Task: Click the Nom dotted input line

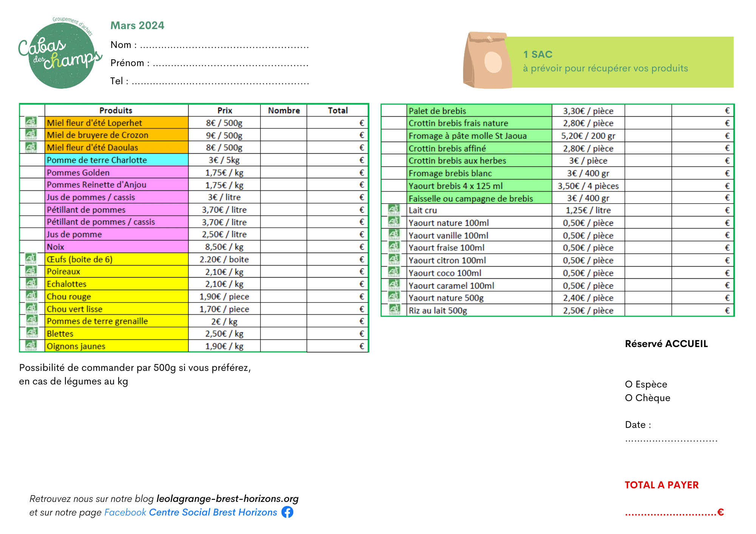Action: (225, 47)
